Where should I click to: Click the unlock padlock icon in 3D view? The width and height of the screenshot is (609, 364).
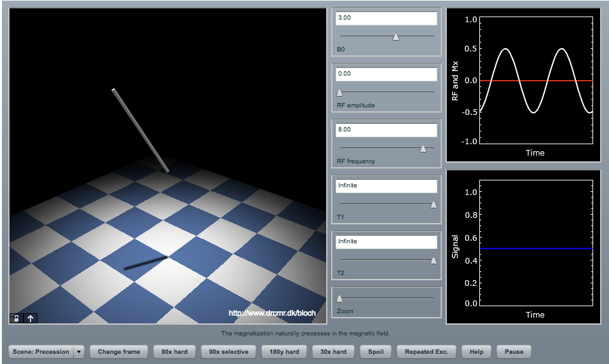pos(17,318)
